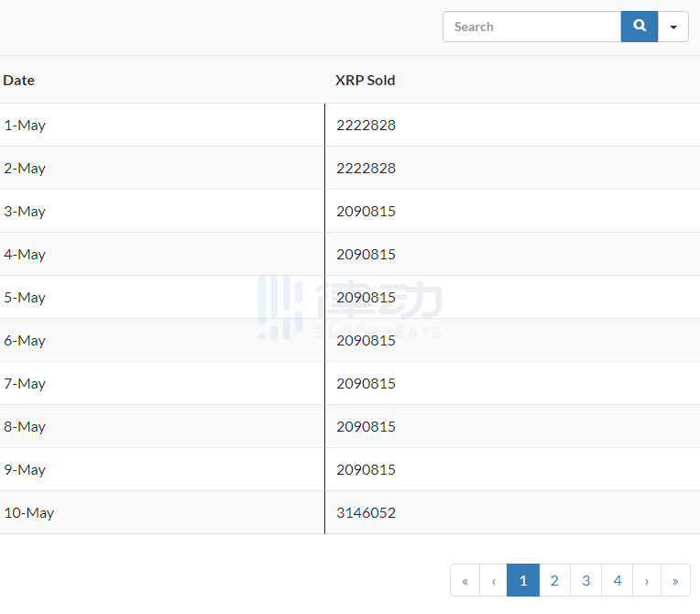Select page 1 in pagination

[523, 580]
